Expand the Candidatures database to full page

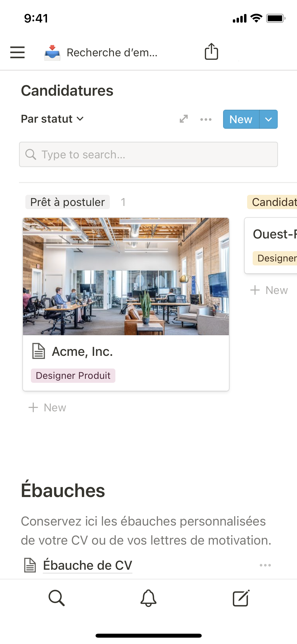(184, 119)
